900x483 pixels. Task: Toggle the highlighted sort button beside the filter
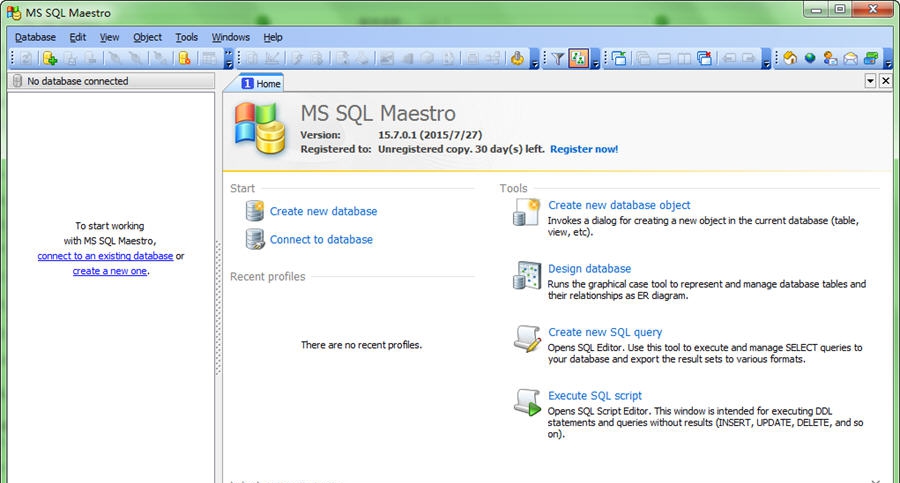pyautogui.click(x=578, y=59)
